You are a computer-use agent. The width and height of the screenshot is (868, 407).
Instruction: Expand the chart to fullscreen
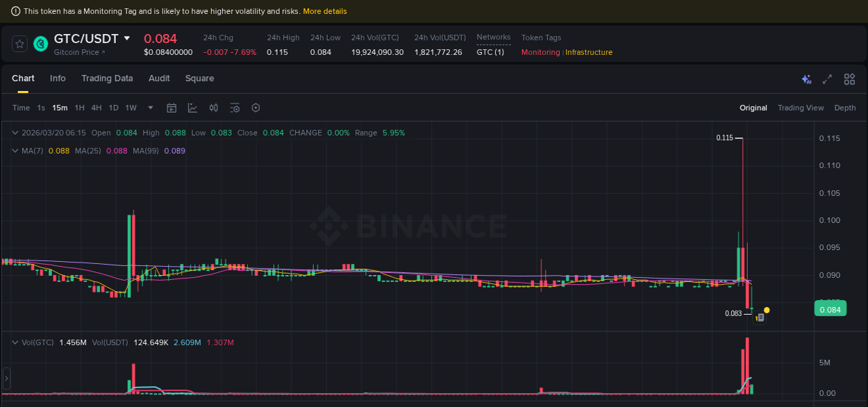(x=827, y=79)
